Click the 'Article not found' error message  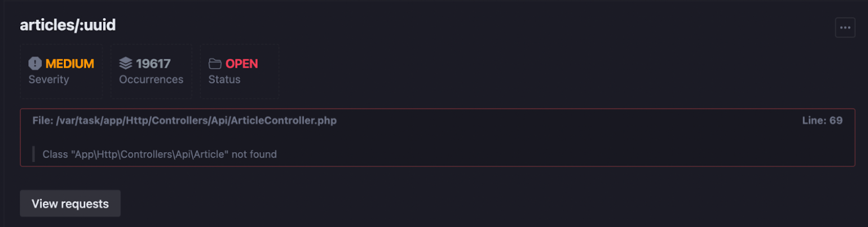click(x=160, y=154)
